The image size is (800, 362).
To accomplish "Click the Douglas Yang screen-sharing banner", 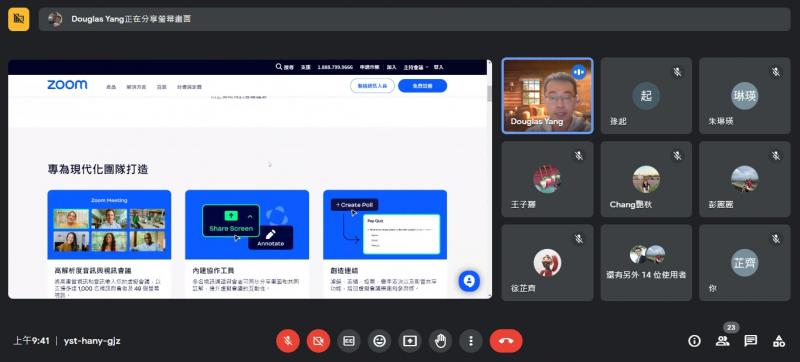I will coord(414,19).
